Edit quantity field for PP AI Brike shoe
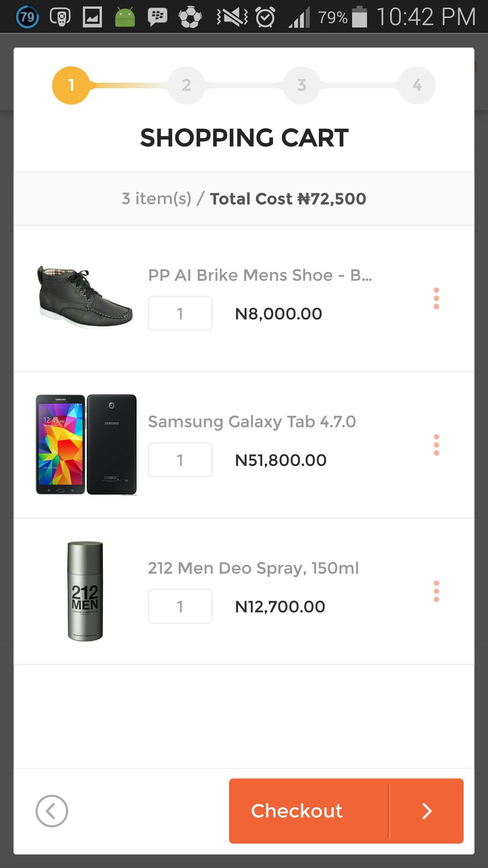Screen dimensions: 488x868 pos(180,313)
